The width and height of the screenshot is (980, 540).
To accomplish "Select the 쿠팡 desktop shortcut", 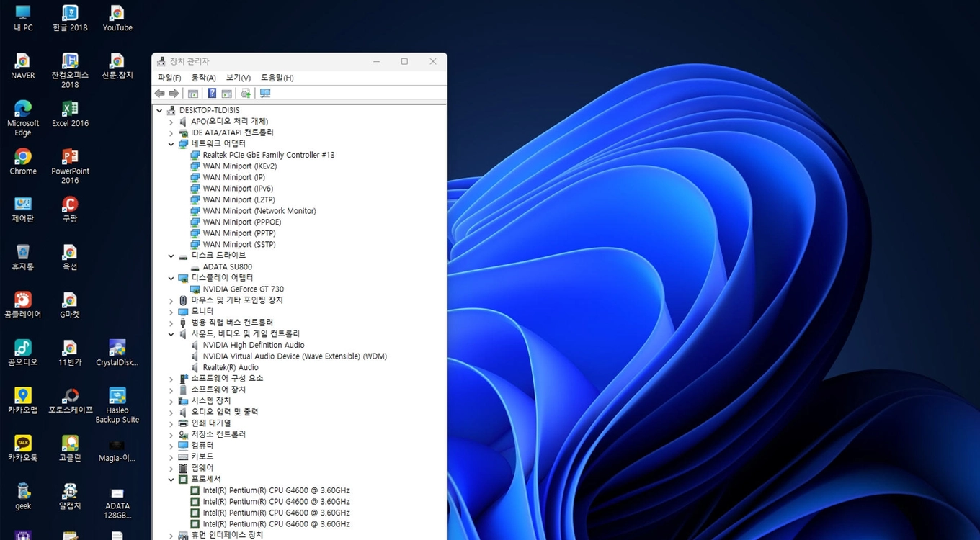I will 70,210.
